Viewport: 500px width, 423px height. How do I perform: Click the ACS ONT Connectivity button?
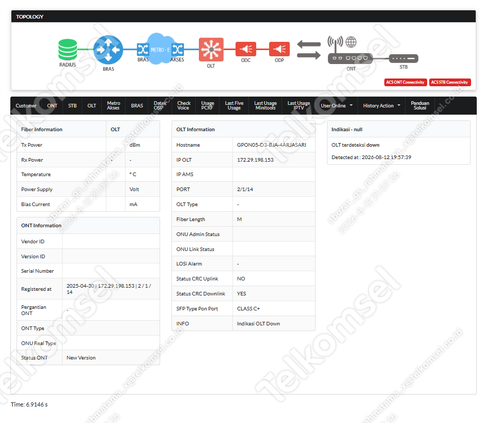click(x=405, y=82)
